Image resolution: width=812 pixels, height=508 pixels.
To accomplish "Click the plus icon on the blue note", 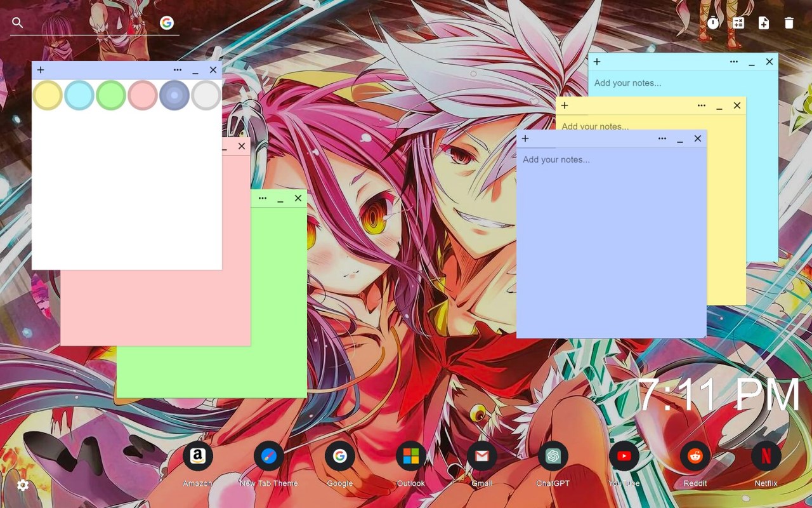I will 525,138.
